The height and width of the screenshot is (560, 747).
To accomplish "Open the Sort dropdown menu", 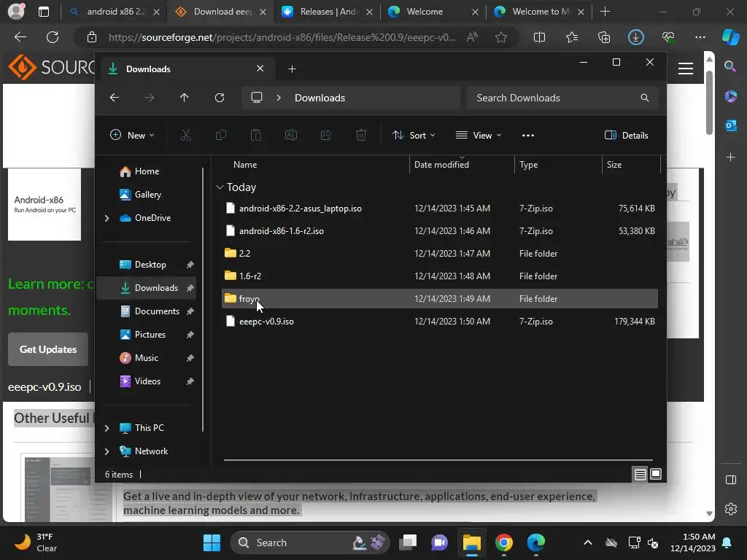I will tap(414, 135).
